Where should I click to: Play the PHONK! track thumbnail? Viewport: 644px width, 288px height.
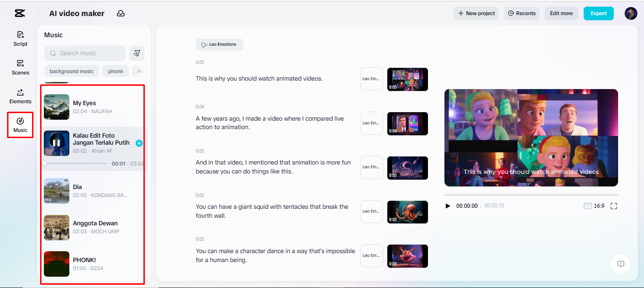coord(57,264)
